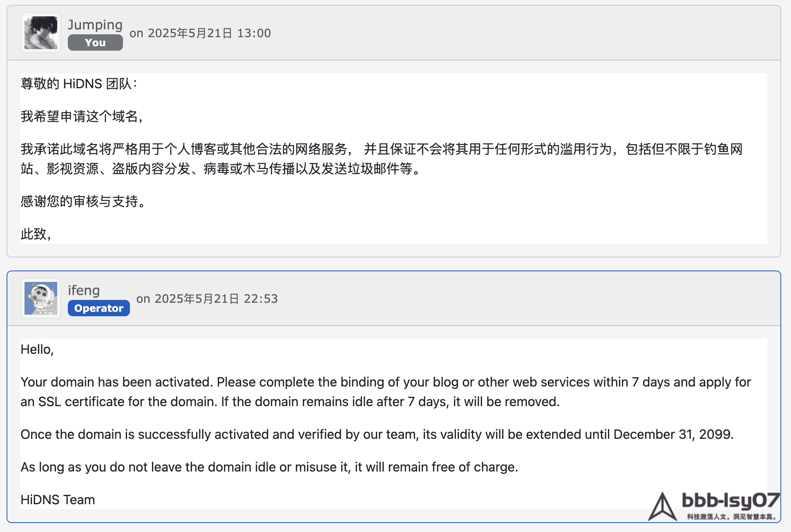The height and width of the screenshot is (532, 791).
Task: Open the ifeng username link
Action: (84, 290)
